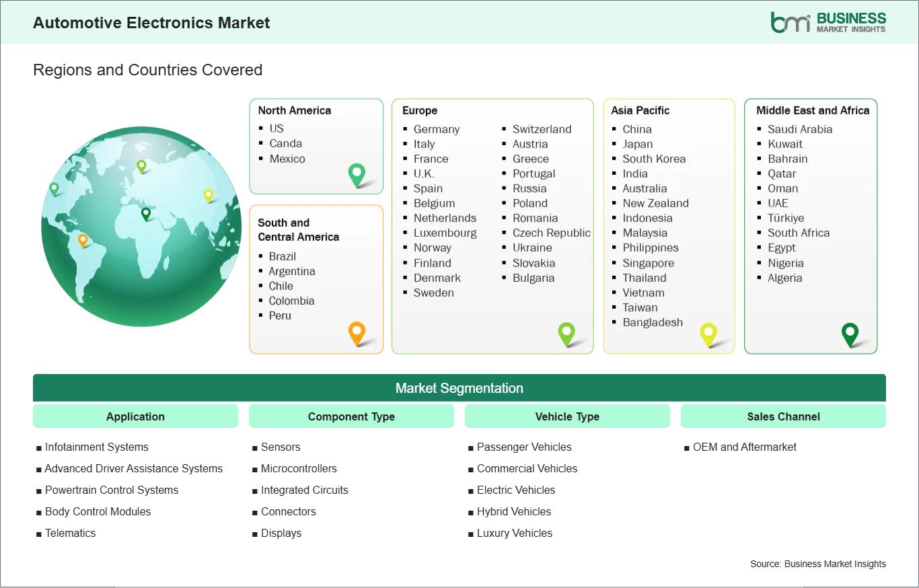Click the orange South and Central America pin
919x588 pixels.
pos(357,332)
